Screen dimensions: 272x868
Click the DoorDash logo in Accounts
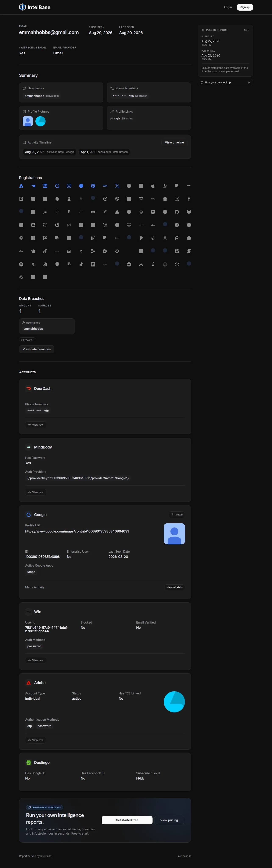pos(29,389)
